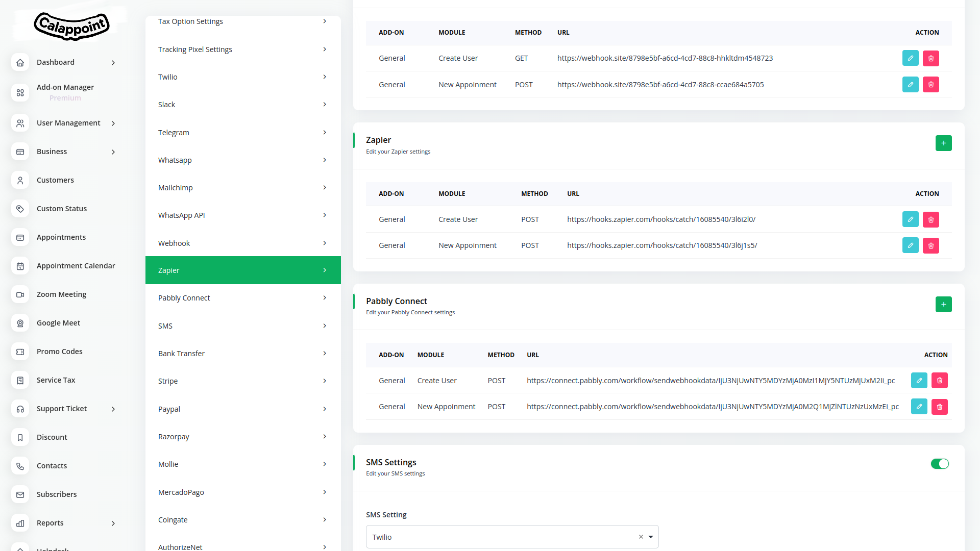Delete the webhook.site New Appoinment entry

point(930,84)
